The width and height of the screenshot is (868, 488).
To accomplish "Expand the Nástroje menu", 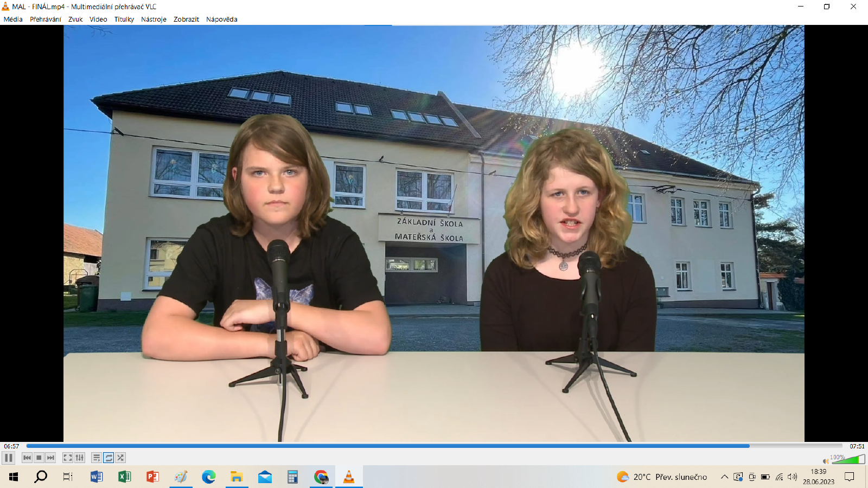I will tap(154, 20).
